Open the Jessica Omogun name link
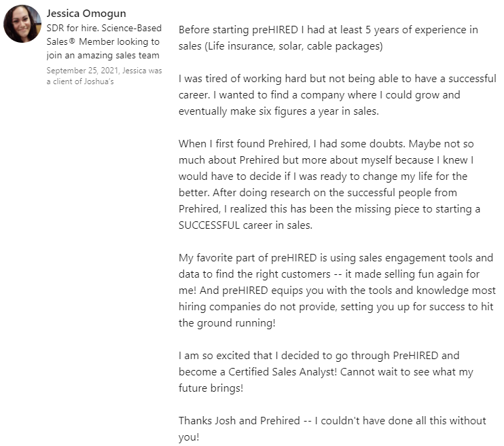 86,14
